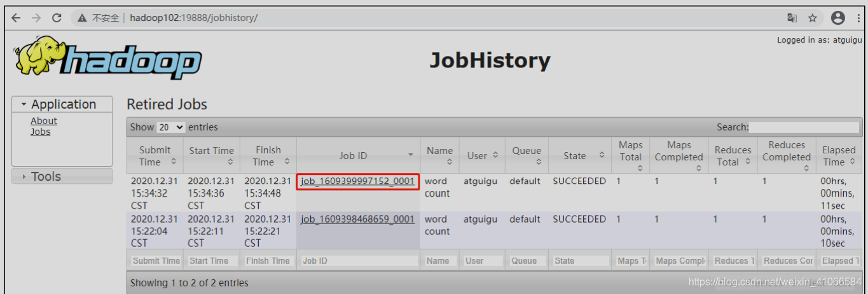Sort by Submit Time column
Image resolution: width=868 pixels, height=294 pixels.
tap(155, 156)
